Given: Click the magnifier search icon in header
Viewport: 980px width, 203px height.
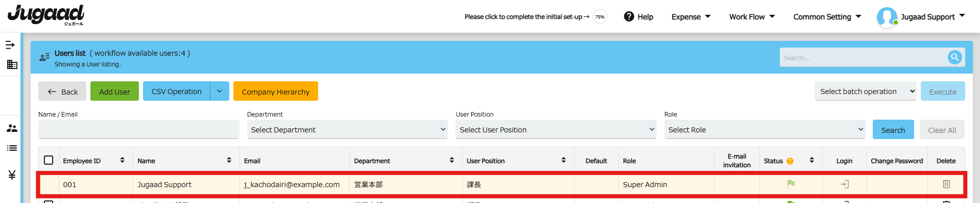Looking at the screenshot, I should click(x=954, y=57).
